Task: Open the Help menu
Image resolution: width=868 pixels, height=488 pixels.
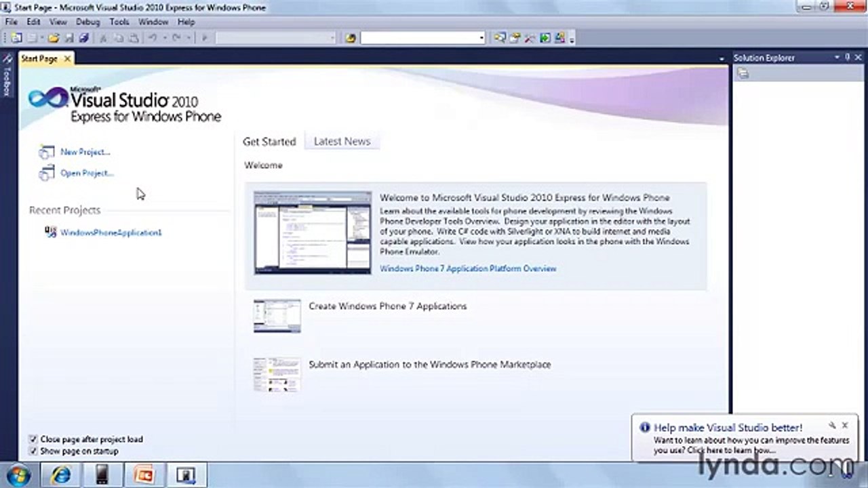Action: pyautogui.click(x=186, y=22)
